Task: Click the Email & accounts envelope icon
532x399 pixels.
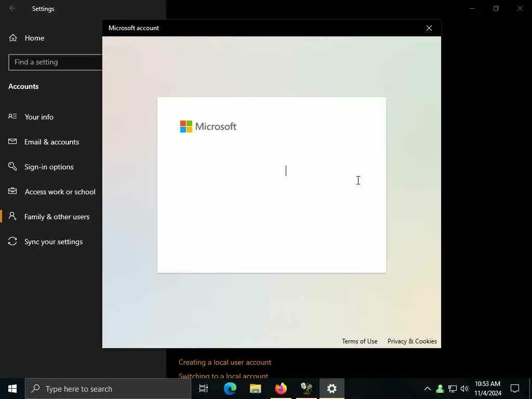Action: tap(12, 141)
